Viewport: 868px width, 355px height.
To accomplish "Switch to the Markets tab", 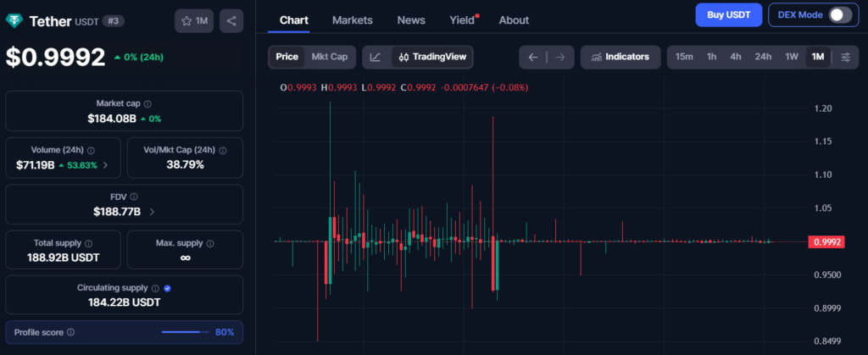I will 353,19.
